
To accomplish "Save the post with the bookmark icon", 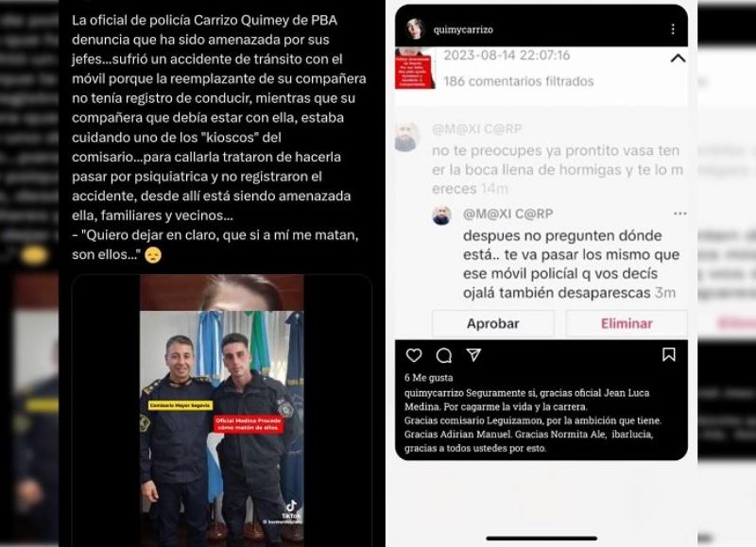I will point(669,354).
